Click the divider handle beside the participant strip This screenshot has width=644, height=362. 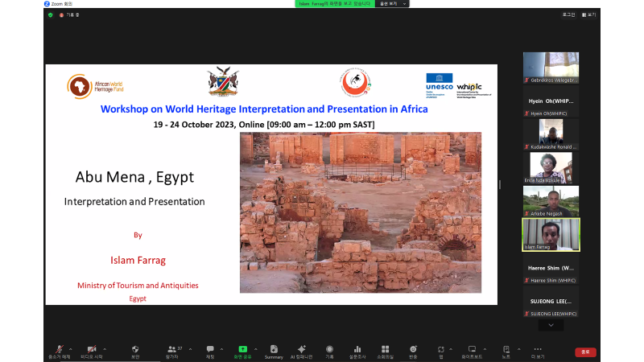pyautogui.click(x=500, y=184)
